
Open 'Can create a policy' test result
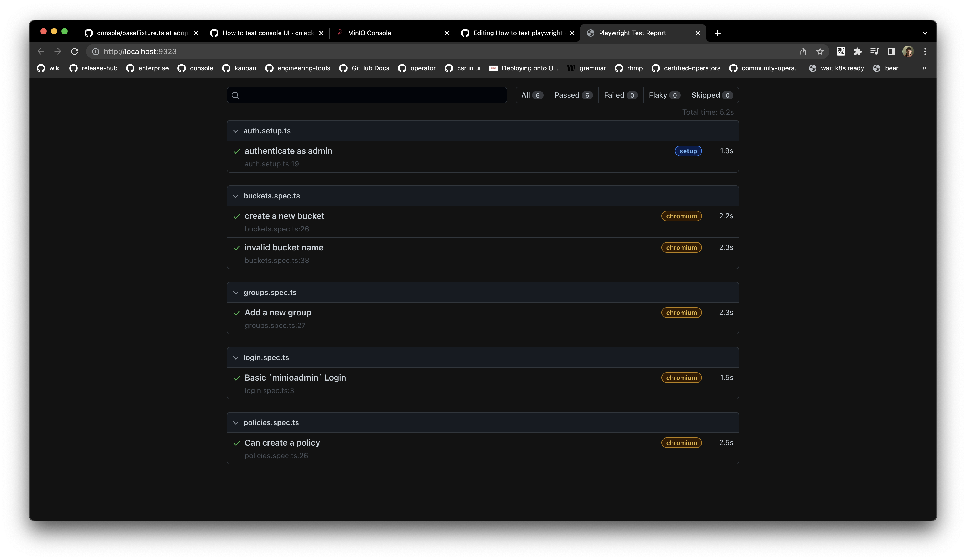coord(282,443)
